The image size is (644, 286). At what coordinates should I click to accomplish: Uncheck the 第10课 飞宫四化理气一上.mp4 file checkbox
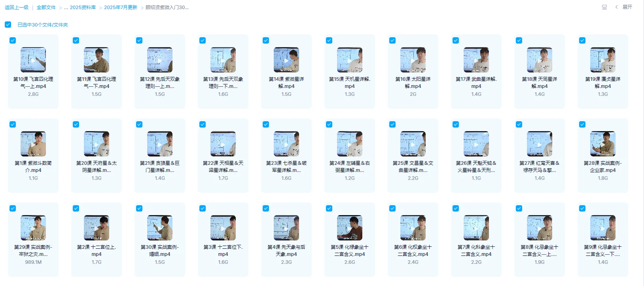[13, 40]
